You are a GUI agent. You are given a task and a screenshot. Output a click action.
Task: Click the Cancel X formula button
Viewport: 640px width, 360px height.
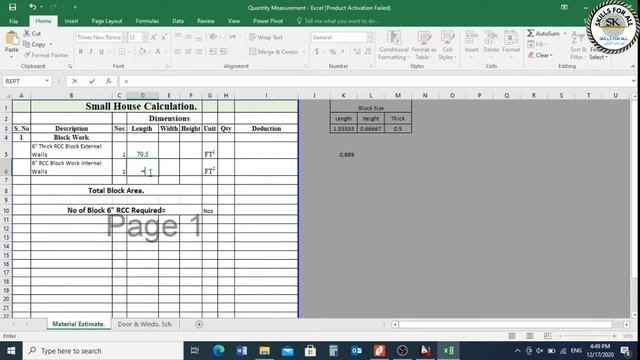pos(75,81)
